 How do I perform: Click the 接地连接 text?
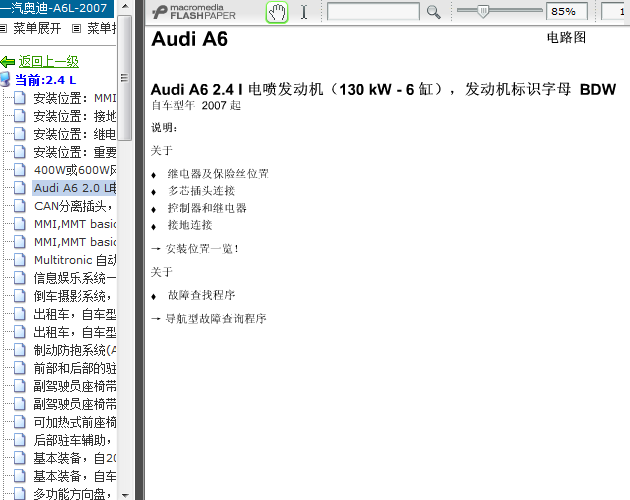190,225
